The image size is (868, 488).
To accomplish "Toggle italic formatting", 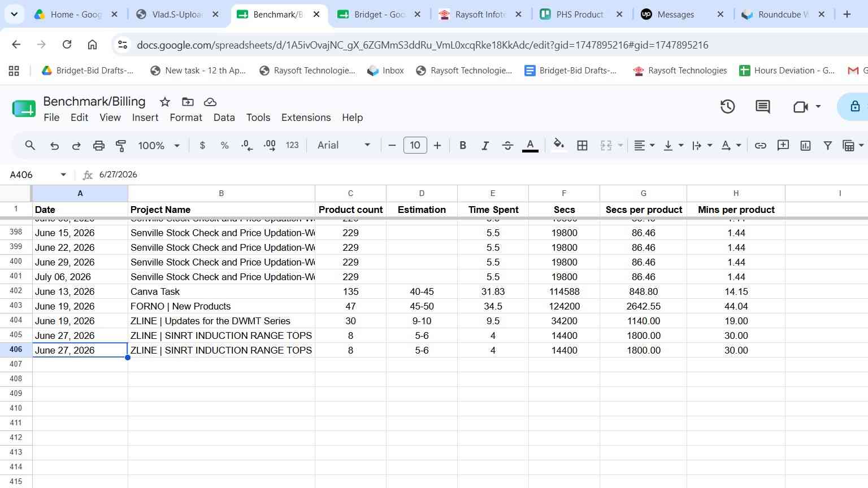I will [485, 145].
